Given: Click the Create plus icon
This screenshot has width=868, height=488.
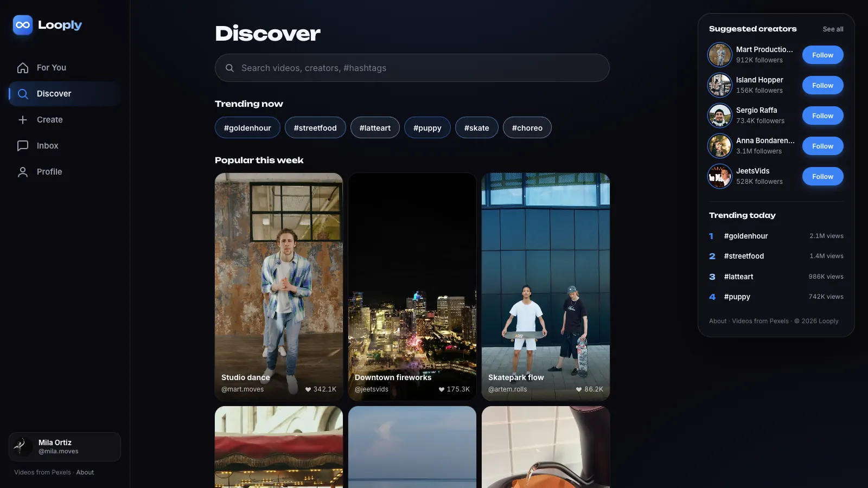Looking at the screenshot, I should tap(23, 120).
